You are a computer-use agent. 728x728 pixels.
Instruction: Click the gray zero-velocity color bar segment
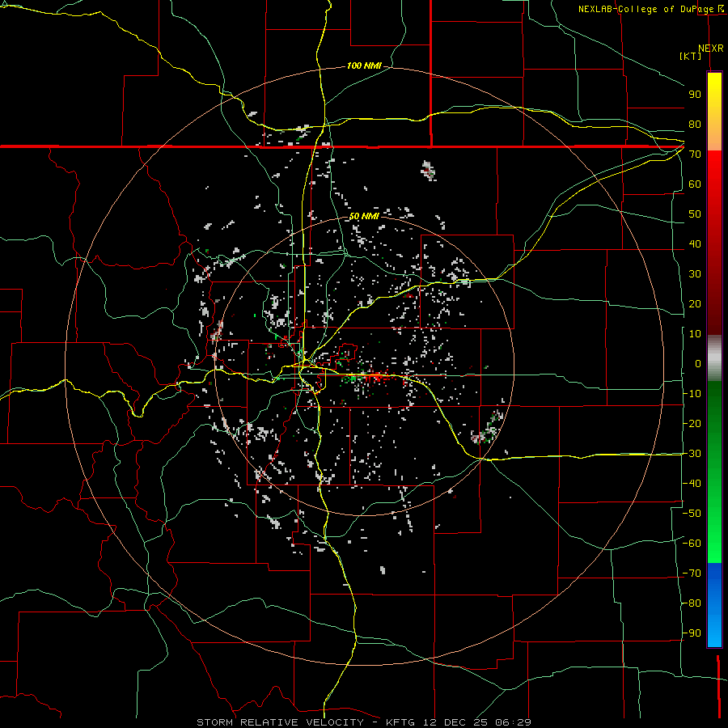(x=714, y=358)
